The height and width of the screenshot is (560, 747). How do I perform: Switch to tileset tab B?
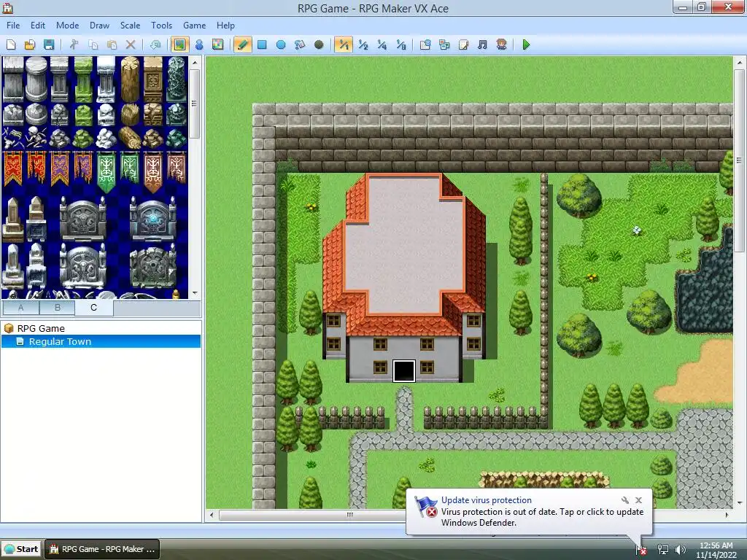click(x=57, y=308)
